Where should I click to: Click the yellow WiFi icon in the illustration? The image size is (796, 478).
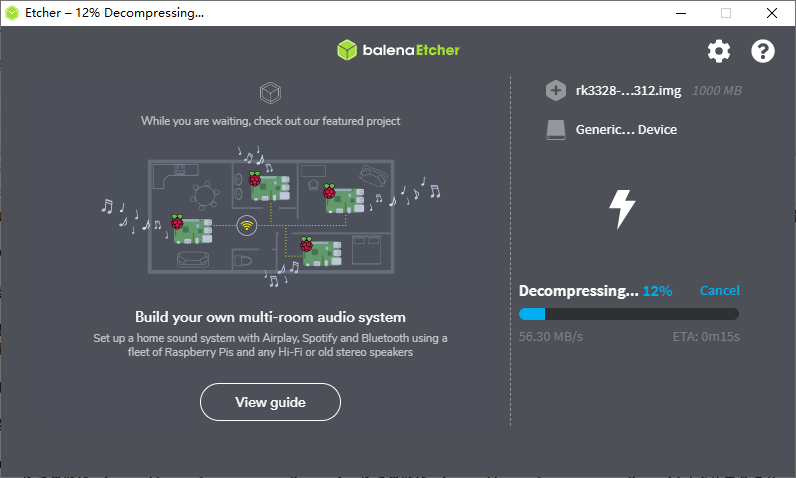pos(246,225)
